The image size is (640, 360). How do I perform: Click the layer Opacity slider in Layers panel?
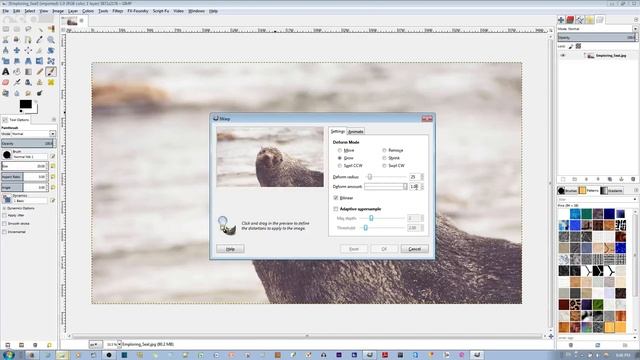(597, 38)
